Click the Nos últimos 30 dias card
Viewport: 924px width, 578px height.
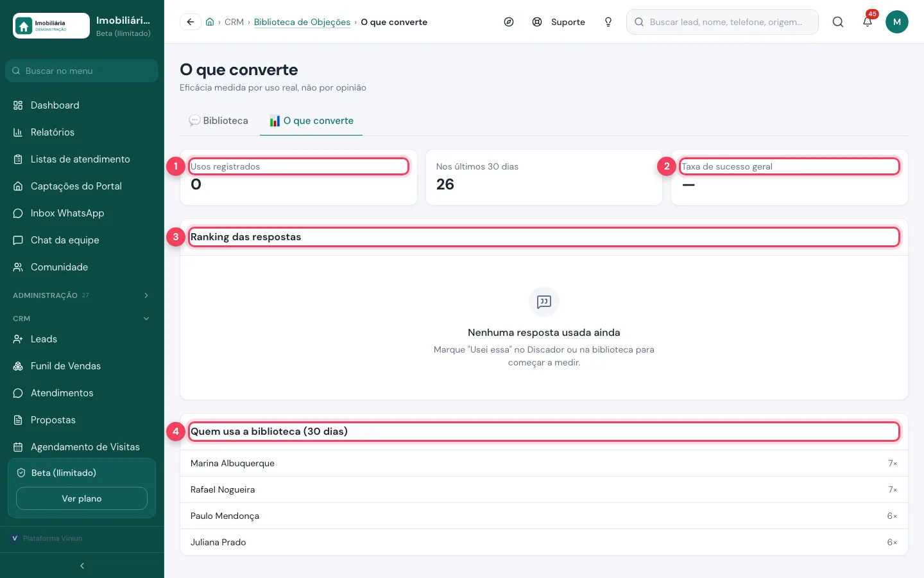544,177
